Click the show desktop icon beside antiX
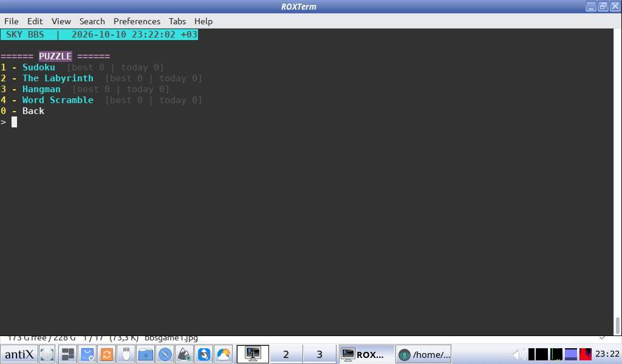622x364 pixels. coord(47,354)
